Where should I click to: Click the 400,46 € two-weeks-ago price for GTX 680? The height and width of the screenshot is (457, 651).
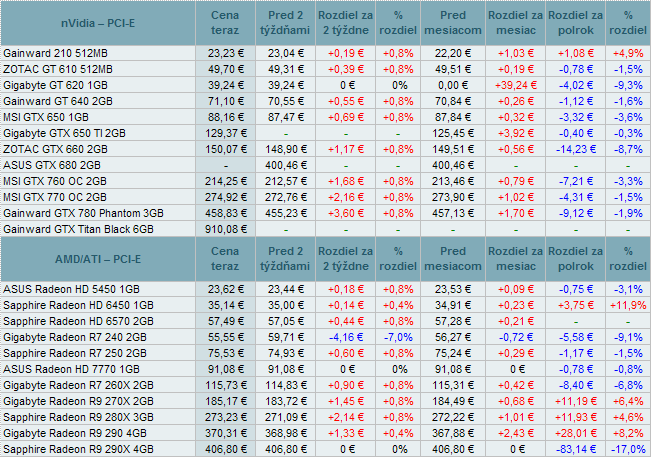click(x=286, y=165)
